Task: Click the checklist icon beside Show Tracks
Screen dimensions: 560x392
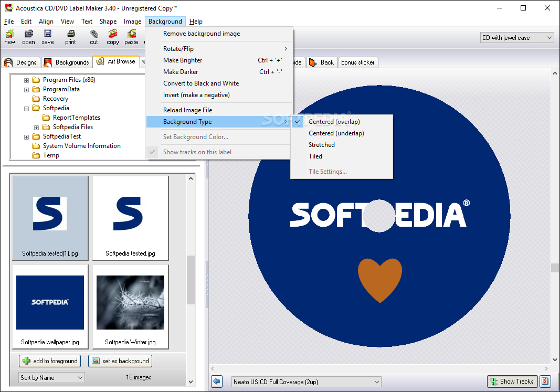Action: tap(545, 382)
